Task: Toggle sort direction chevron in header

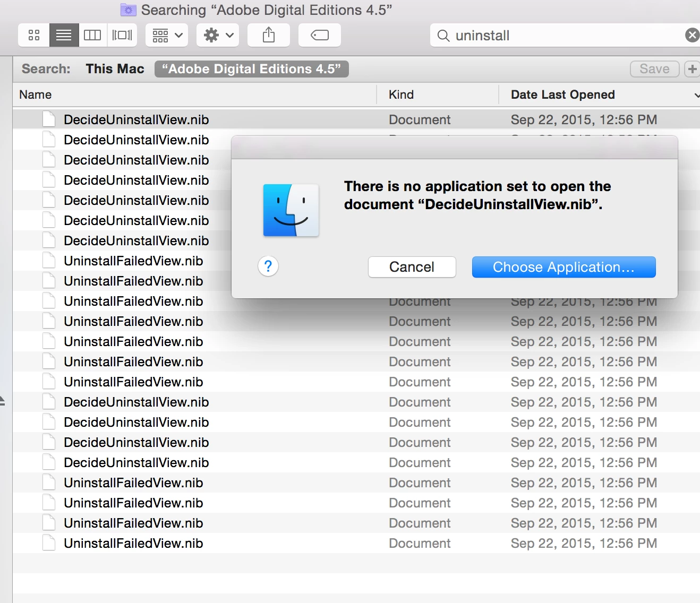Action: pyautogui.click(x=696, y=95)
